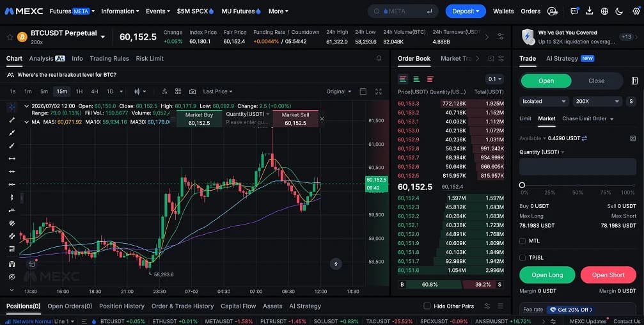Select the magnet snap tool in drawing toolbar
Viewport: 644px width, 325px height.
pyautogui.click(x=12, y=264)
